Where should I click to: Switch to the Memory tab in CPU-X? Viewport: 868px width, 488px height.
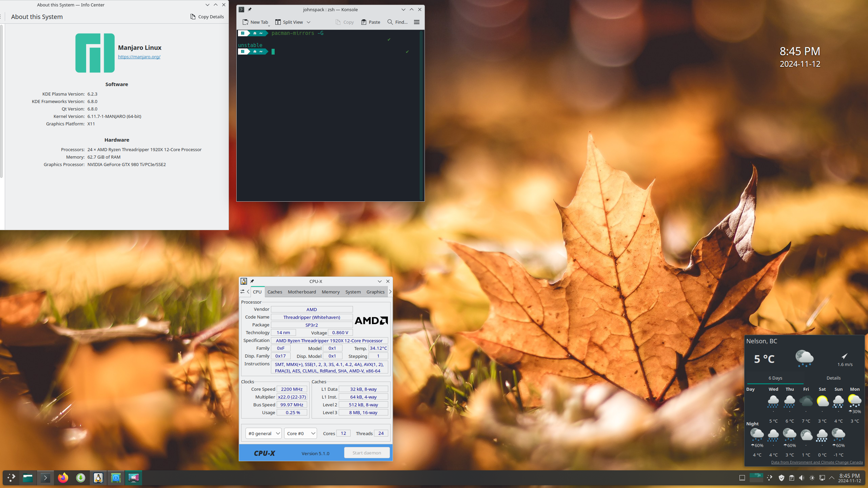point(331,292)
